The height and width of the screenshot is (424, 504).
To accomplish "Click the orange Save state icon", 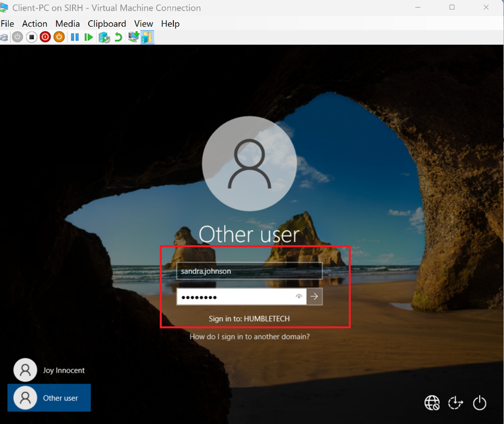I will point(59,37).
